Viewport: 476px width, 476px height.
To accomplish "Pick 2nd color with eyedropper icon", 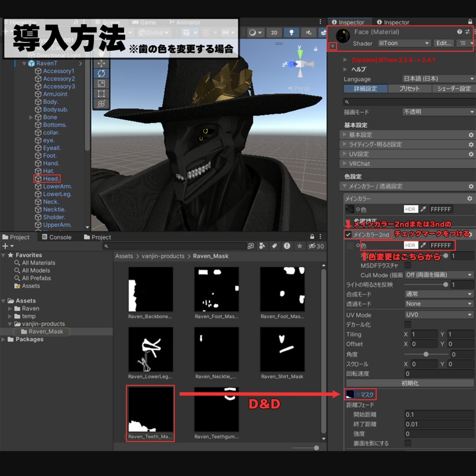I will [x=423, y=245].
